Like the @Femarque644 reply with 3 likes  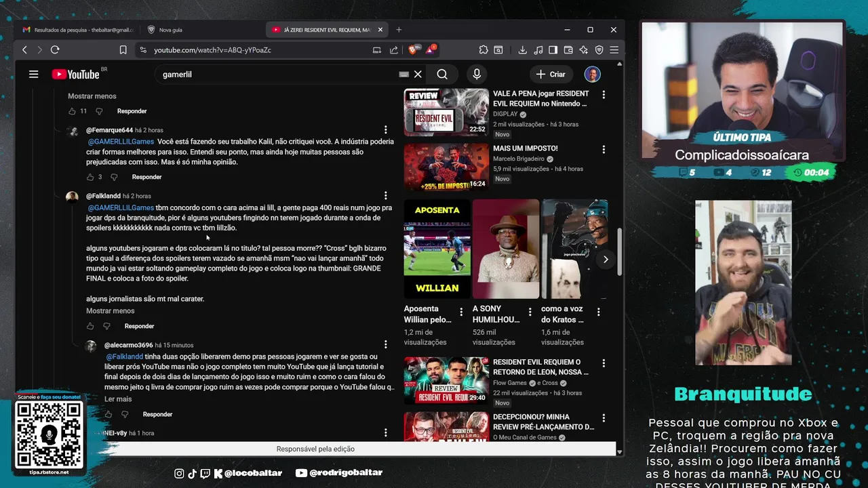point(90,177)
